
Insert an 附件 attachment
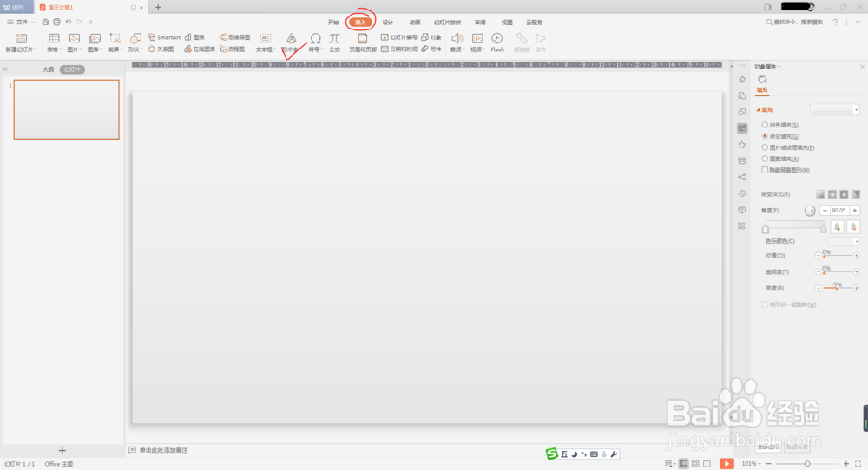(431, 49)
